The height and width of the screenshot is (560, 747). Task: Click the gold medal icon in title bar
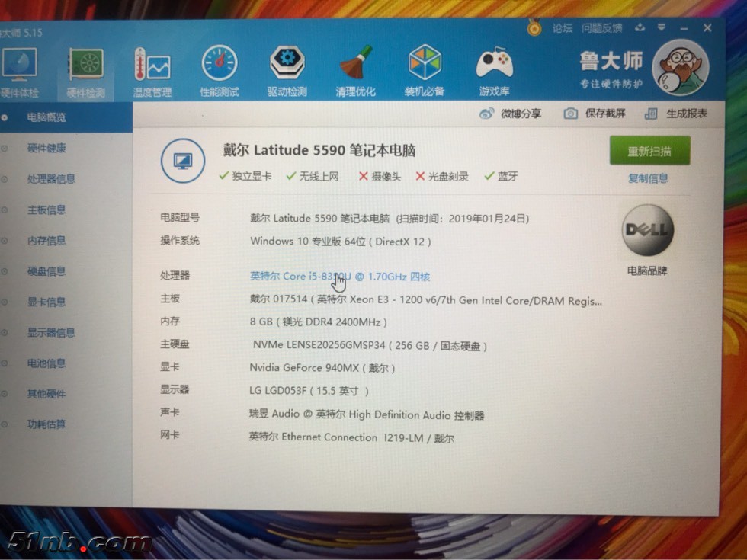click(x=534, y=28)
